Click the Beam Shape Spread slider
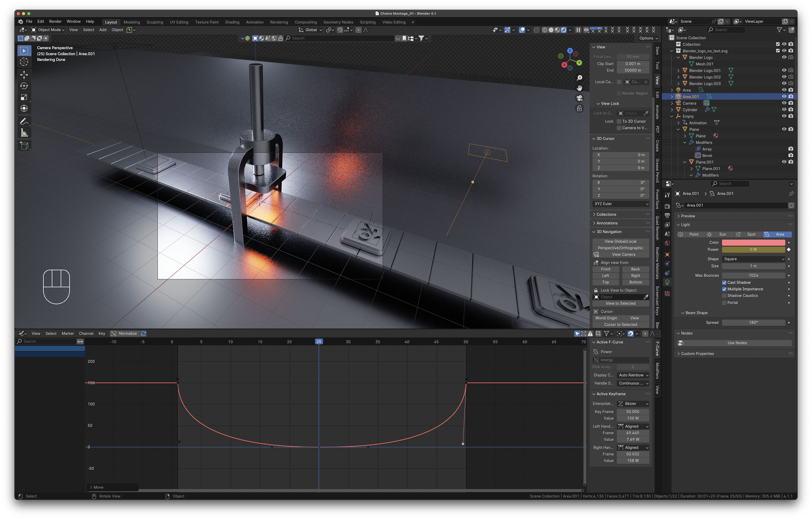This screenshot has width=812, height=519. (753, 323)
